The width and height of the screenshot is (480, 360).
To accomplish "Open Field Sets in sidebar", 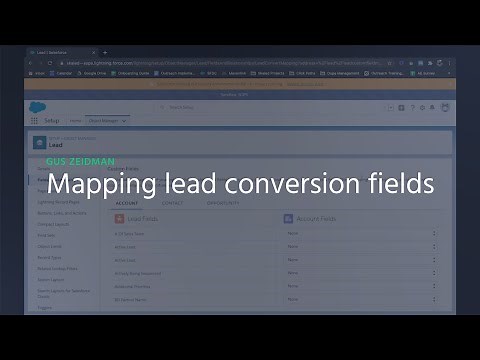I will click(46, 235).
